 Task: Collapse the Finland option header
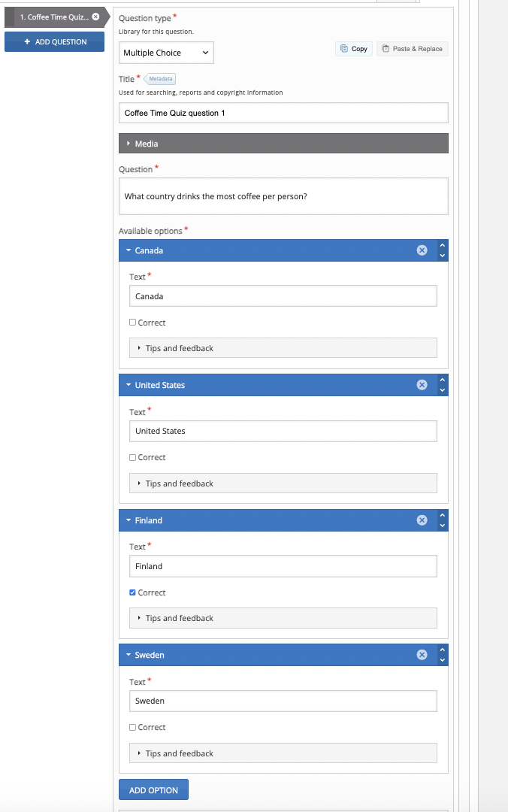click(x=129, y=520)
